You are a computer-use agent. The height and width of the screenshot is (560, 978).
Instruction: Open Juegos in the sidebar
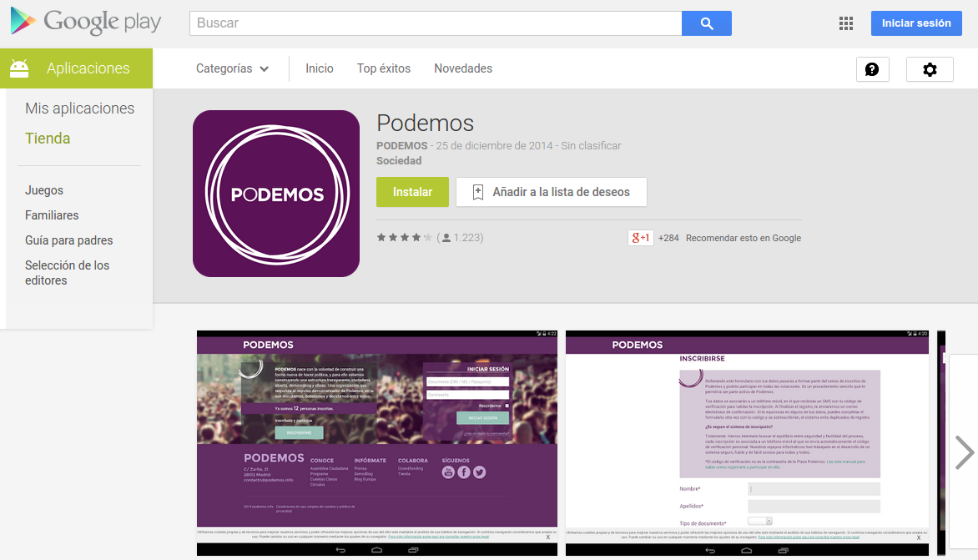point(43,190)
